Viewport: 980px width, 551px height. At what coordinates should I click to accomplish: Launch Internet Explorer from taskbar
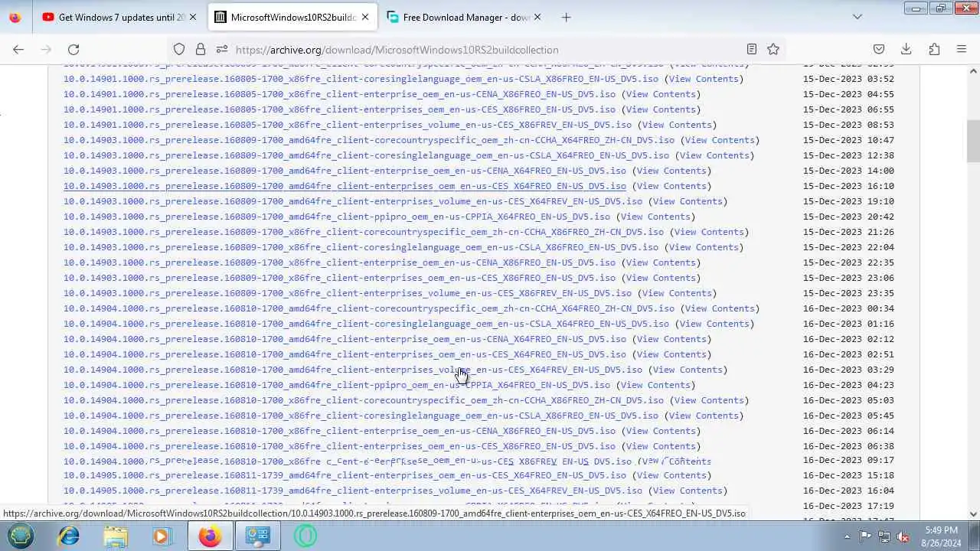pyautogui.click(x=69, y=536)
